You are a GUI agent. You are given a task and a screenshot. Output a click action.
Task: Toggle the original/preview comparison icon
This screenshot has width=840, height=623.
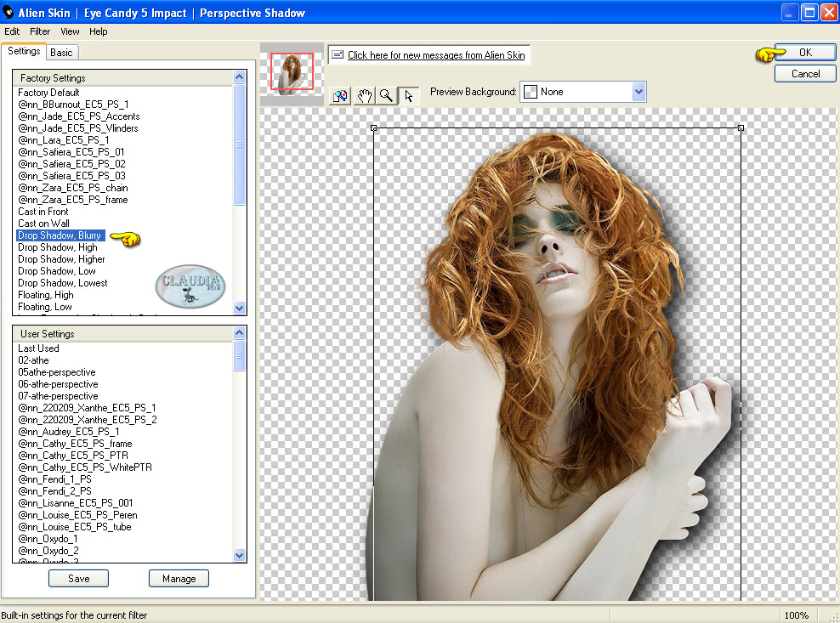[x=340, y=96]
